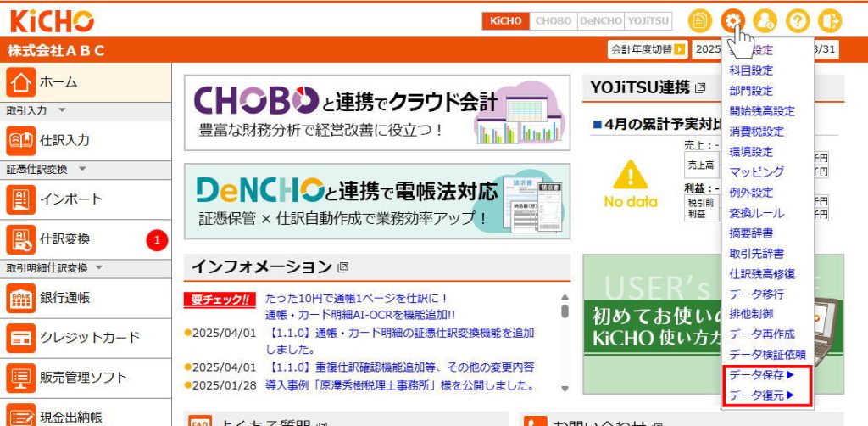Open the たった10円で通帳1ページ news link
The width and height of the screenshot is (868, 426).
(x=357, y=300)
